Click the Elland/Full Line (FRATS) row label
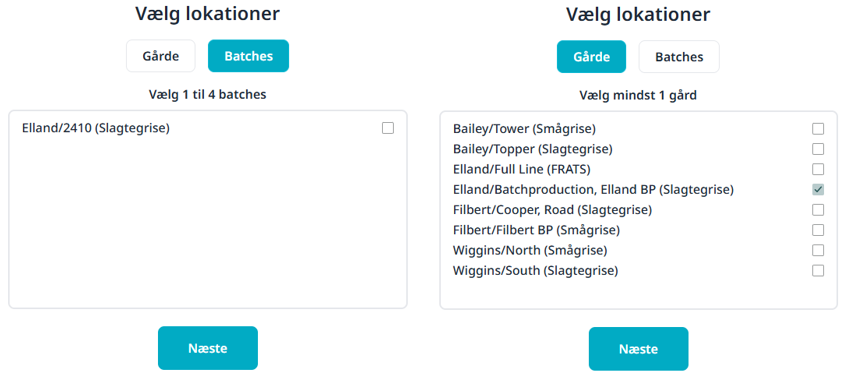This screenshot has height=378, width=845. point(522,169)
